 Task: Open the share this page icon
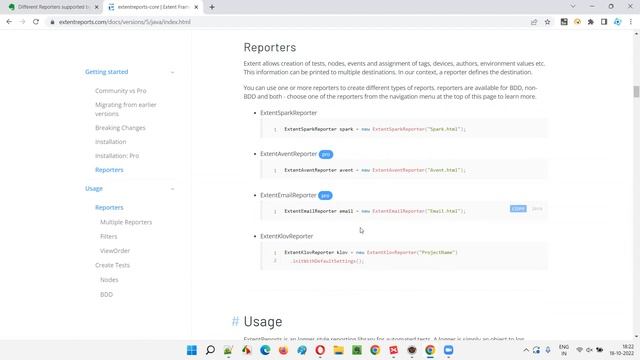click(x=534, y=22)
